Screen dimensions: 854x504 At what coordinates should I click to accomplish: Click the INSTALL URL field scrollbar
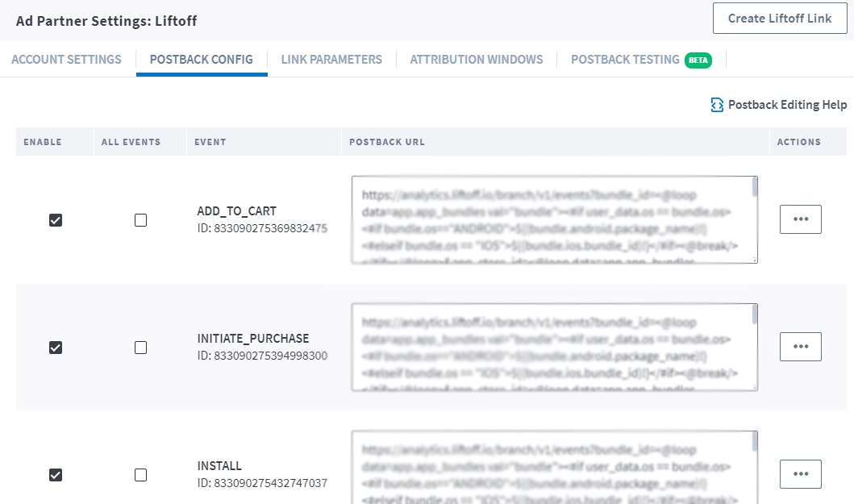pyautogui.click(x=754, y=442)
